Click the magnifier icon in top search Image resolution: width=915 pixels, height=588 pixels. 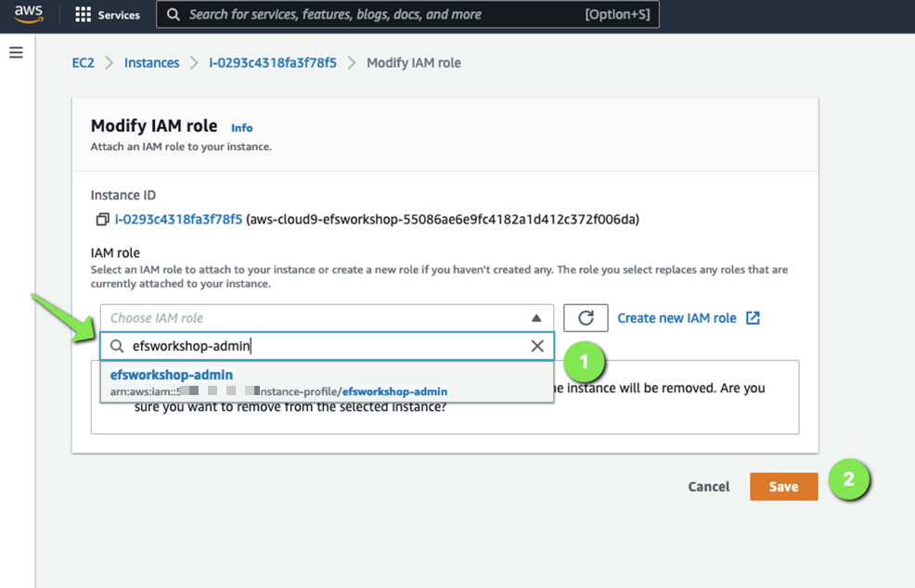[x=173, y=15]
